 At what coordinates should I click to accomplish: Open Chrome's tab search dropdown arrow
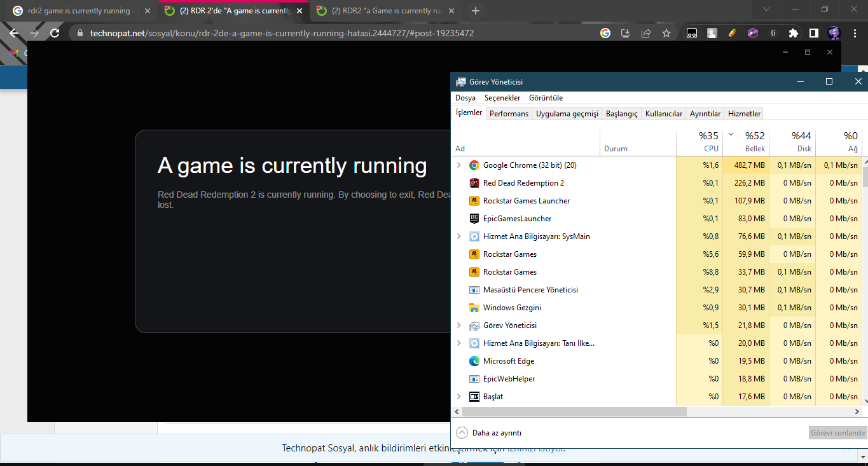[x=766, y=10]
